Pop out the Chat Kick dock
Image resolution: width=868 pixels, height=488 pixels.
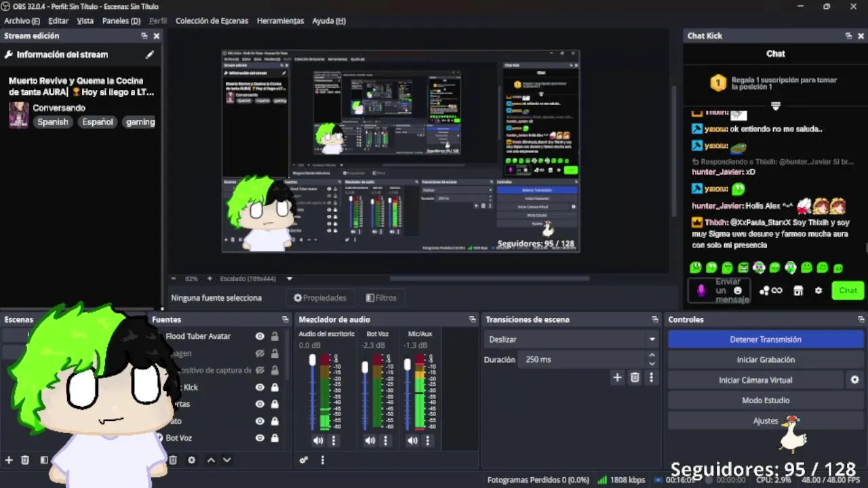pyautogui.click(x=848, y=36)
